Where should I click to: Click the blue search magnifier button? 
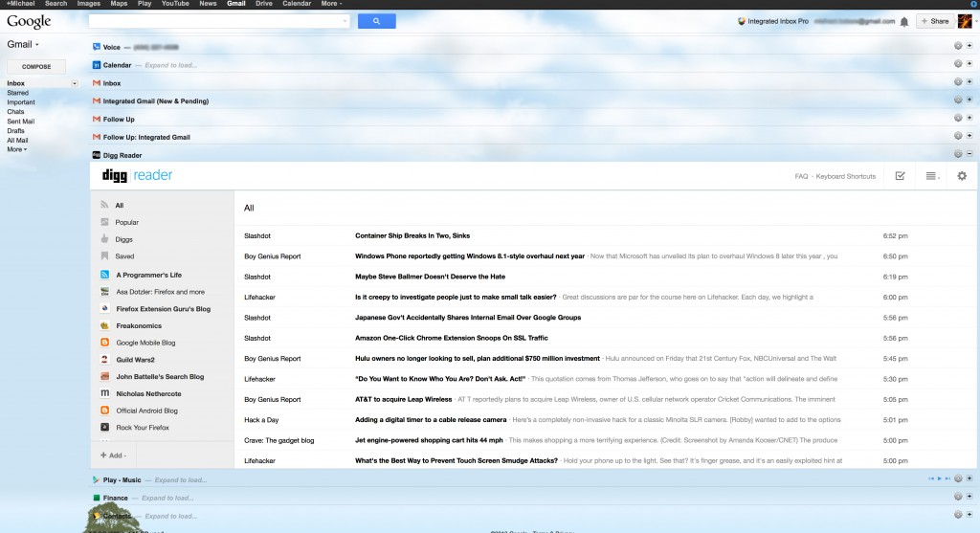(x=377, y=21)
